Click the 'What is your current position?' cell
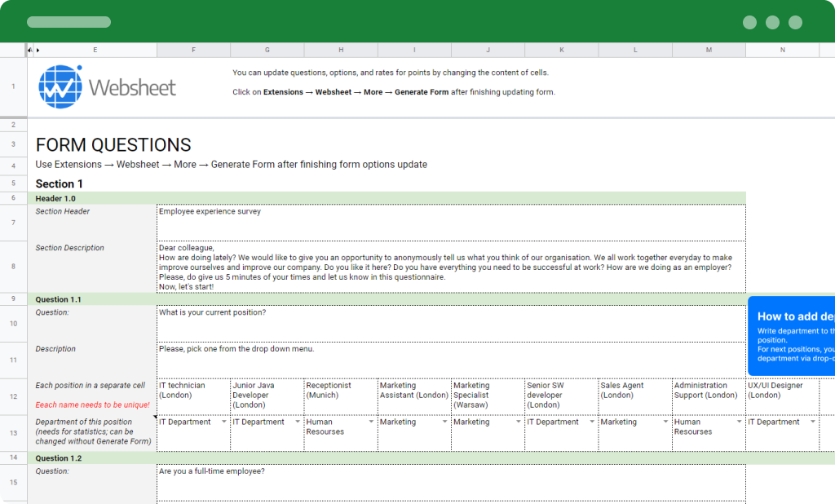The width and height of the screenshot is (835, 504). [451, 324]
